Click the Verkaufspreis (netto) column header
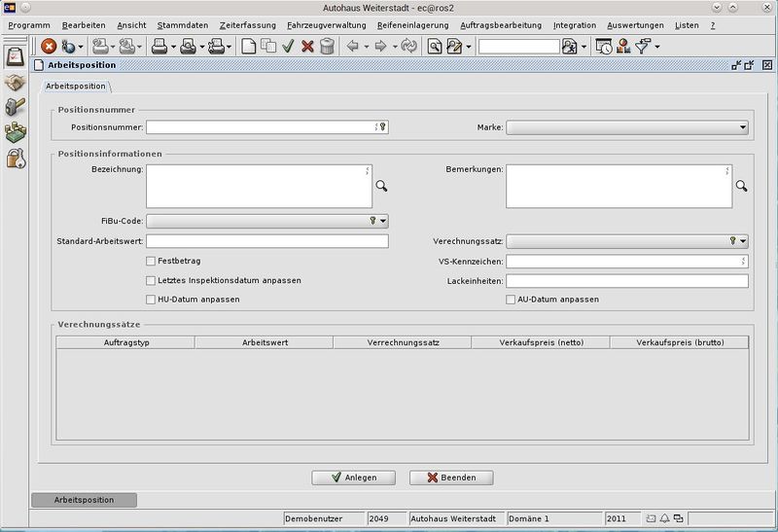Screen dimensions: 778x532 pos(541,342)
